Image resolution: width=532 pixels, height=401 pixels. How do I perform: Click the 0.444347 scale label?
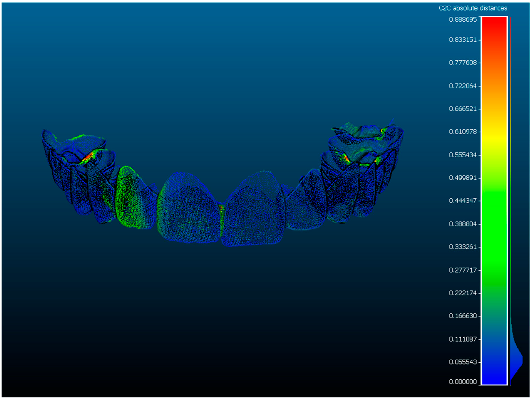pos(463,200)
